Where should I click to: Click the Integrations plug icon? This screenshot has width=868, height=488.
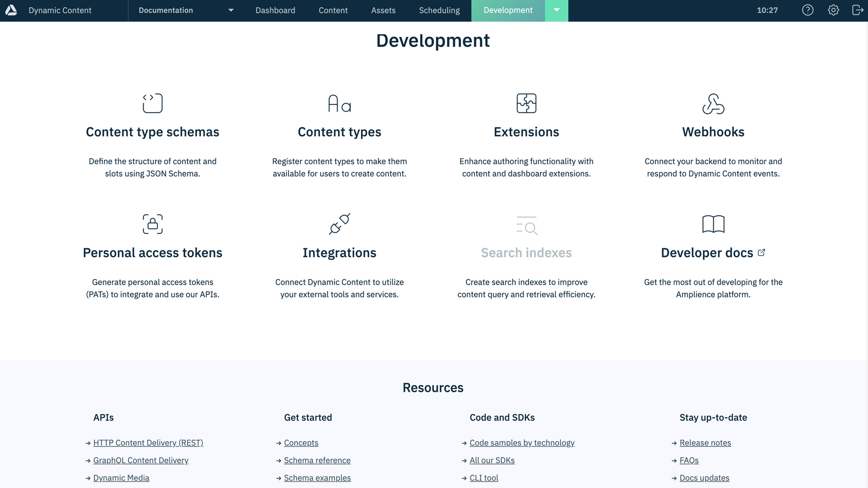coord(339,224)
